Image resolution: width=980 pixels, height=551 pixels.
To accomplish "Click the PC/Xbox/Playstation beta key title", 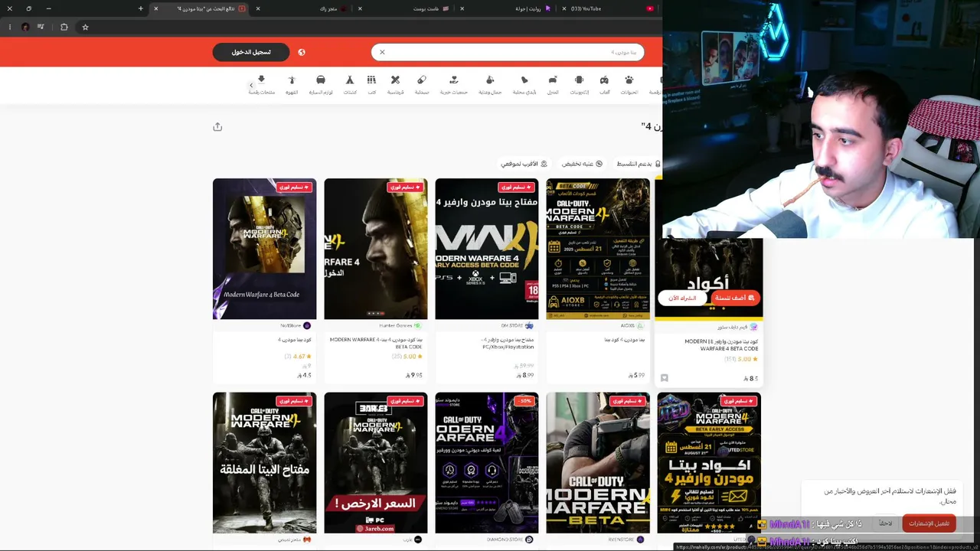I will tap(508, 343).
